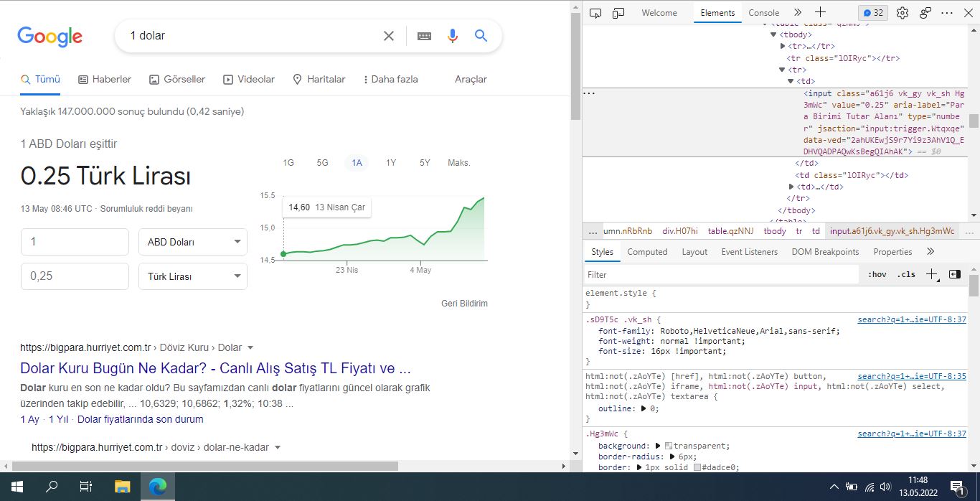Expand the collapsed <td>…</td> node
This screenshot has width=980, height=501.
click(792, 187)
